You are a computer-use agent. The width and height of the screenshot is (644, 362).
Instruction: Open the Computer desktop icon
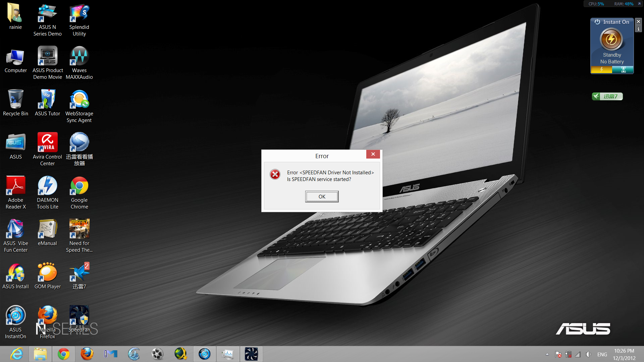point(15,60)
